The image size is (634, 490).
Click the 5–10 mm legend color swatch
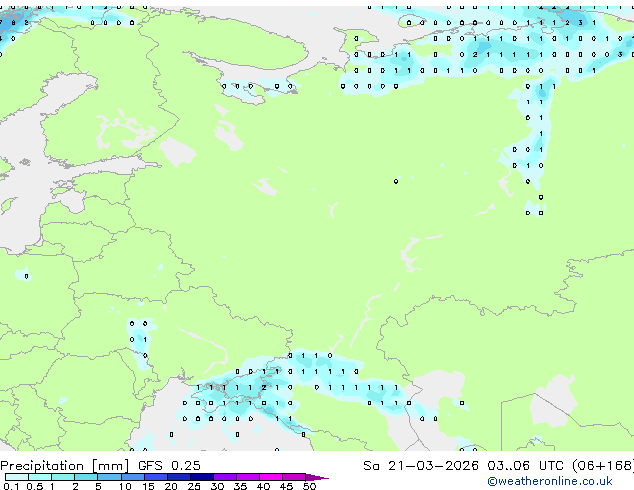(109, 477)
